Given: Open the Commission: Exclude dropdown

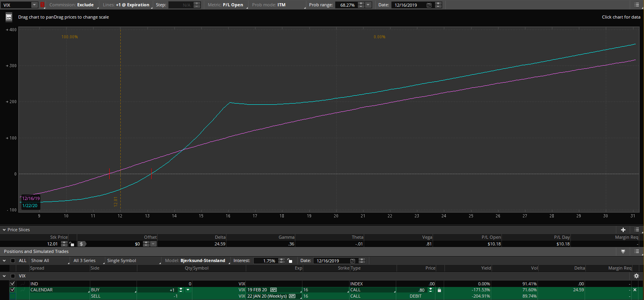Looking at the screenshot, I should (x=72, y=5).
